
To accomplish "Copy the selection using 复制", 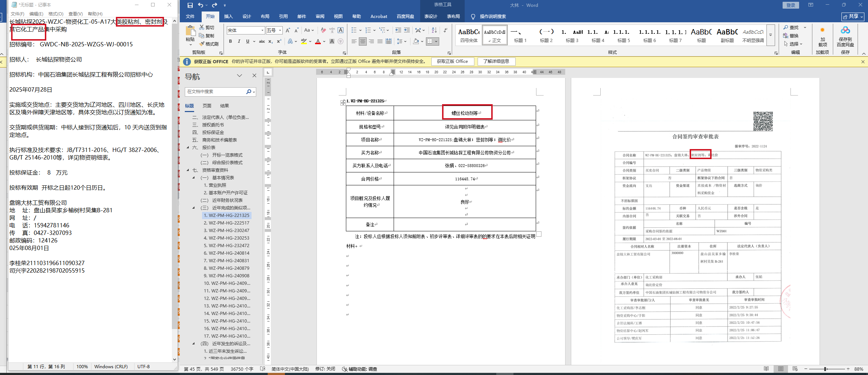I will [x=207, y=36].
